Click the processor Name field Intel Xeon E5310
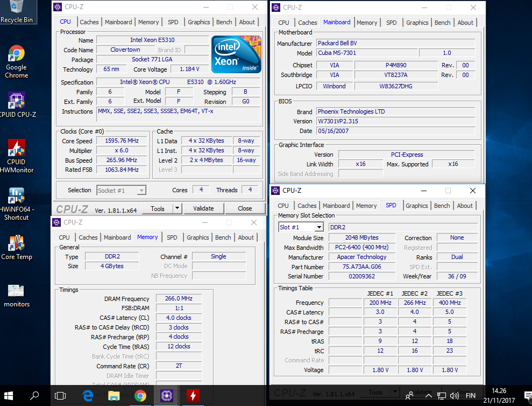 click(152, 40)
